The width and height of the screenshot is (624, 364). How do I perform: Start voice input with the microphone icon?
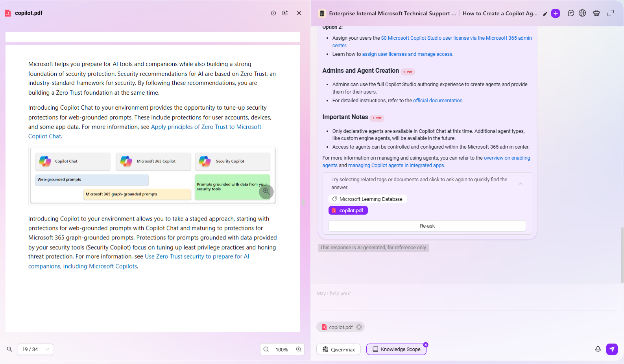(x=598, y=349)
